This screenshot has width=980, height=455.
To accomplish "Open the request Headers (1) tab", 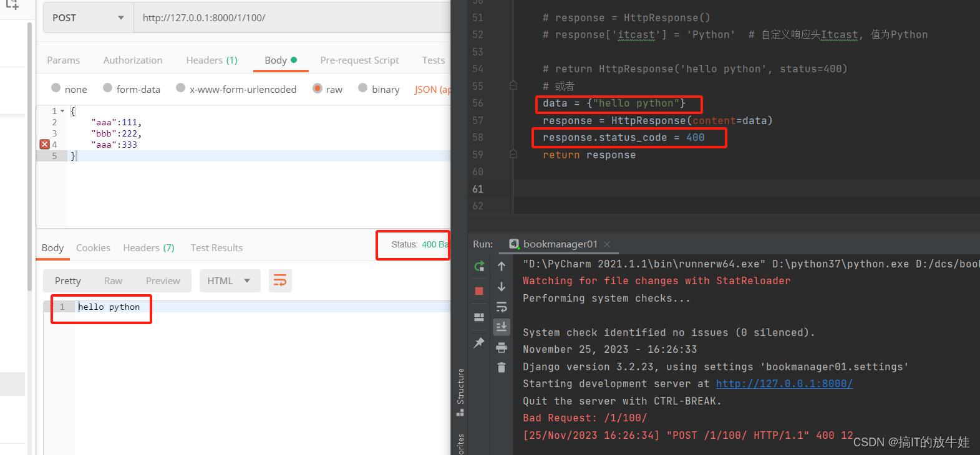I will pos(211,60).
